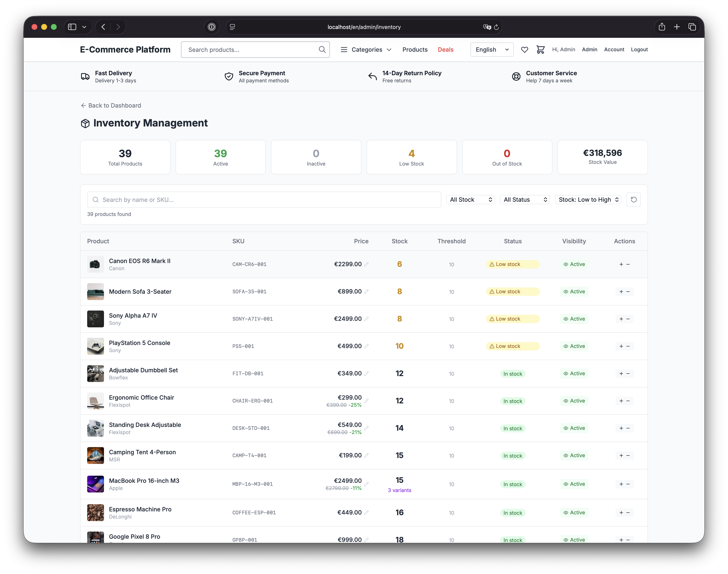728x574 pixels.
Task: Click plus stock button for PlayStation 5 Console
Action: click(621, 346)
